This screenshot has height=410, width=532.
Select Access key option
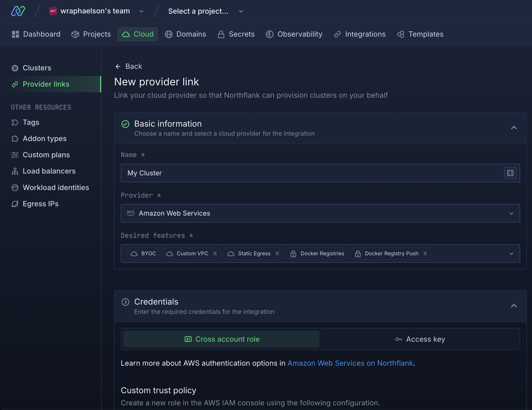pyautogui.click(x=420, y=339)
